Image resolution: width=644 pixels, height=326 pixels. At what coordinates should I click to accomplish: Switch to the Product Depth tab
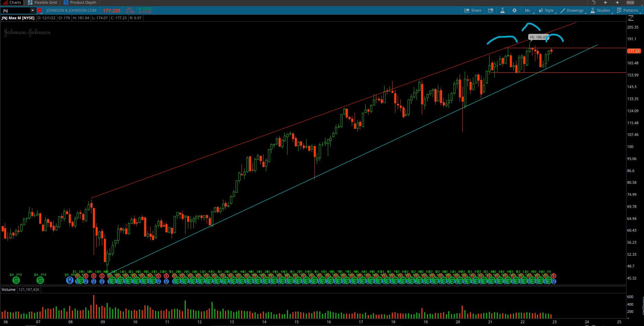80,2
